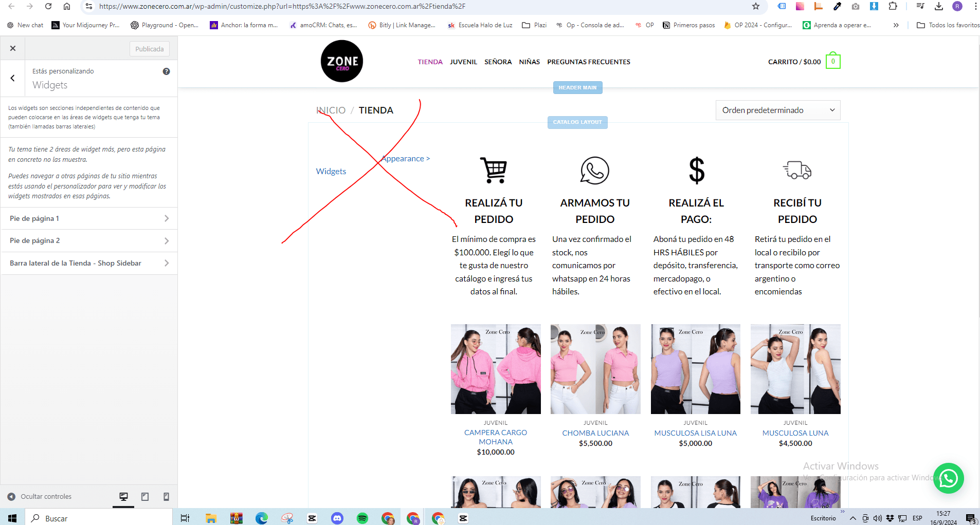
Task: Click the HEADER MAIN edit badge
Action: tap(577, 88)
